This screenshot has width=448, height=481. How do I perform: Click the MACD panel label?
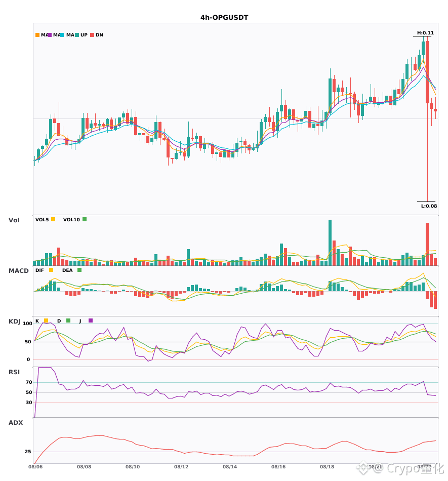coord(18,271)
